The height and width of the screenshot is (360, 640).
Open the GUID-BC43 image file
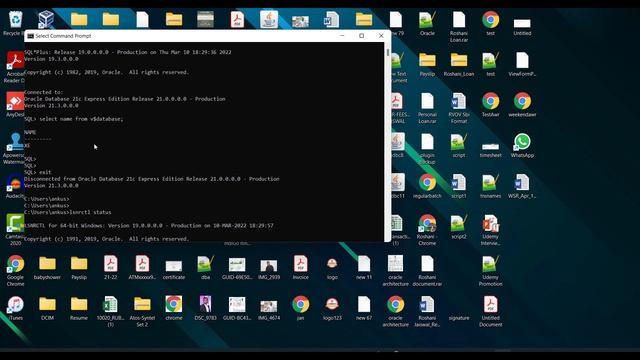pyautogui.click(x=237, y=308)
